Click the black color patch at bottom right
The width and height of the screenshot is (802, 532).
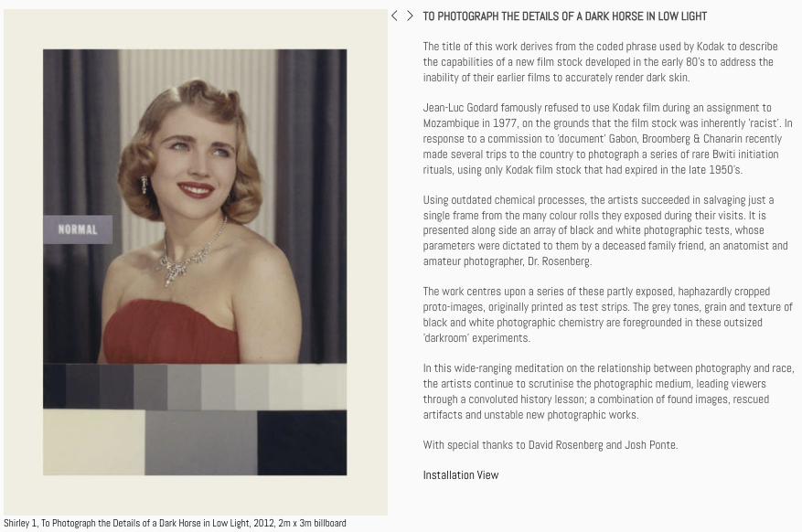302,442
